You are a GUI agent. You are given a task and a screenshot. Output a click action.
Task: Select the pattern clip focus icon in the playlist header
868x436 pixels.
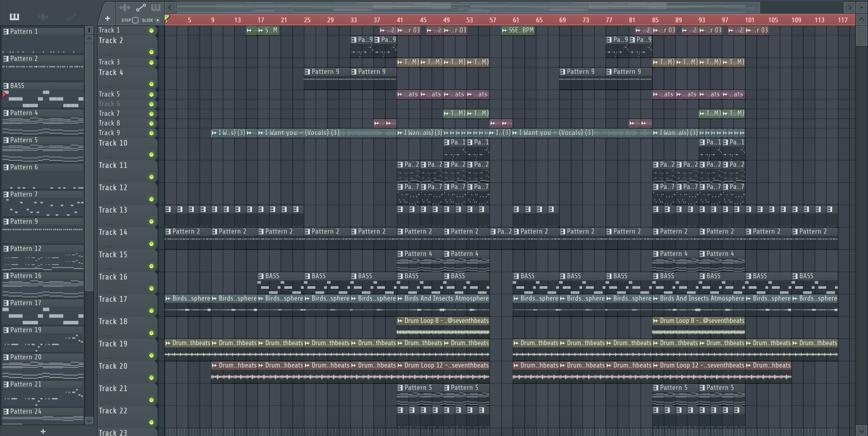click(x=156, y=8)
